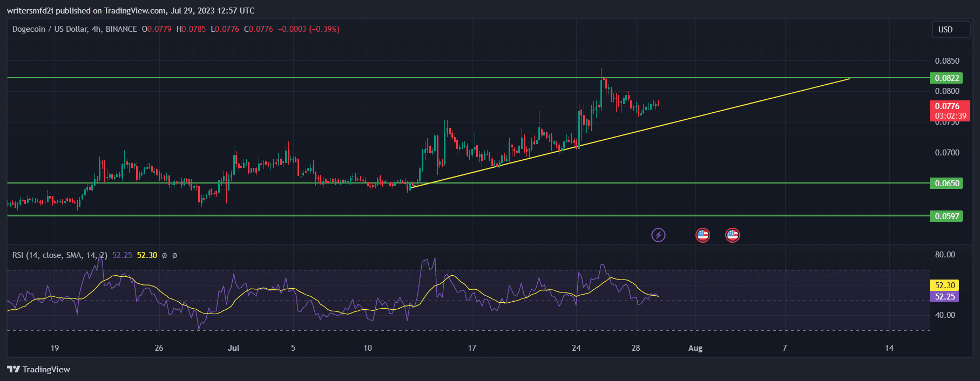This screenshot has width=980, height=381.
Task: Click the 80.00 level on RSI scale
Action: pos(945,255)
